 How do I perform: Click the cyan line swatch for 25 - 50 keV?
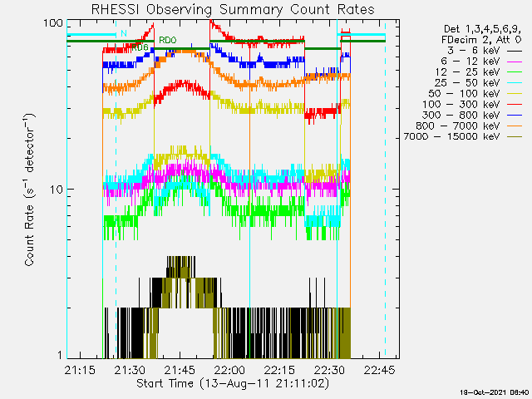click(515, 83)
